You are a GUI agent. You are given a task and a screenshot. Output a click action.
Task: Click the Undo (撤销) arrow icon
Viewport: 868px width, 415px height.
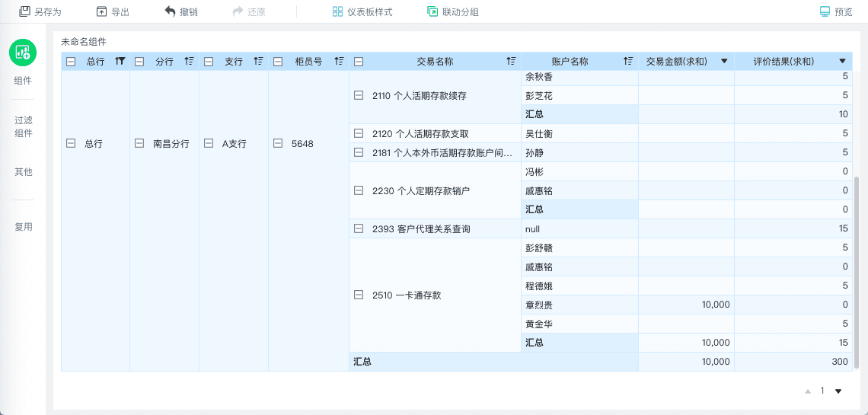point(170,11)
